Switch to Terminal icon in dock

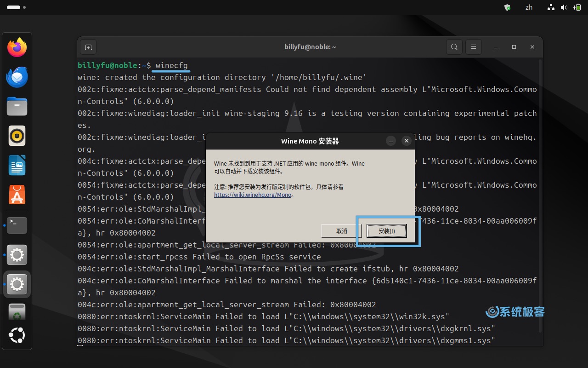pyautogui.click(x=17, y=225)
